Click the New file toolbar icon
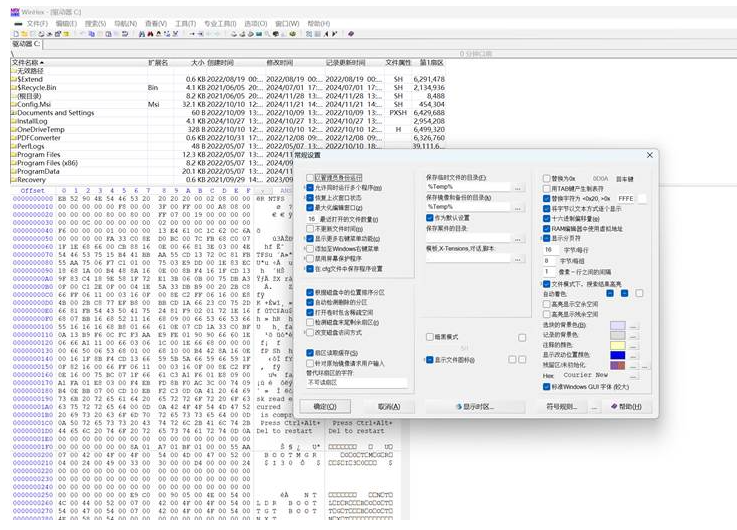Image resolution: width=737 pixels, height=530 pixels. pyautogui.click(x=16, y=34)
